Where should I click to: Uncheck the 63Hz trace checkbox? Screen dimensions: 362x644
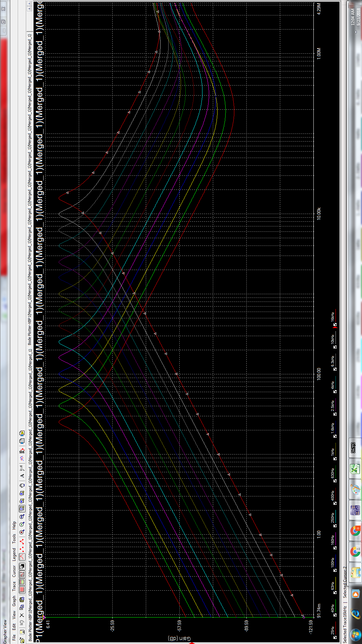335,592
